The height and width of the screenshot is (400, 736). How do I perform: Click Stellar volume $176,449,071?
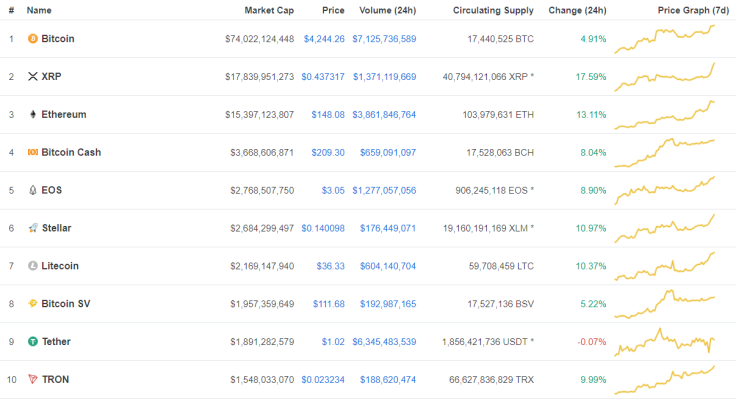click(388, 228)
